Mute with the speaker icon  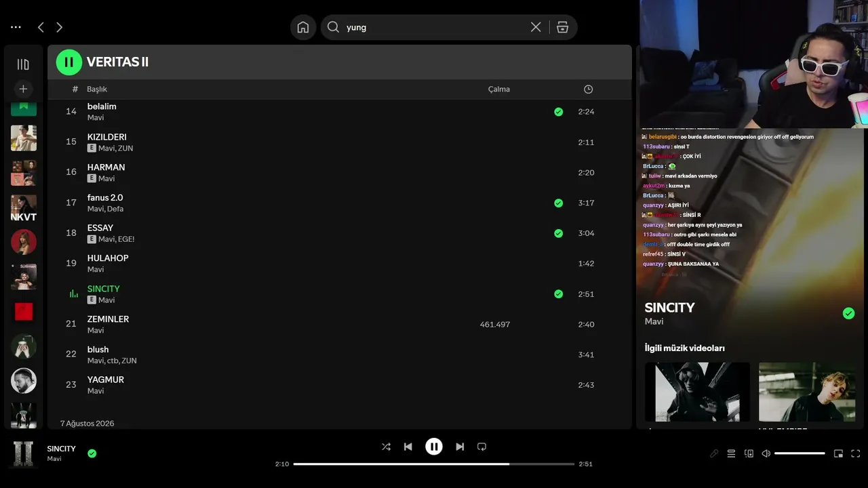766,453
